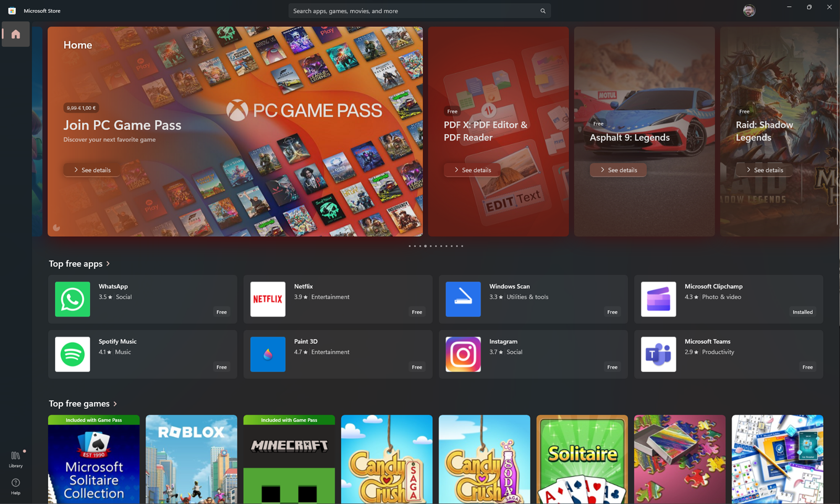The width and height of the screenshot is (840, 504).
Task: Click Free button on Windows Scan card
Action: click(x=612, y=312)
